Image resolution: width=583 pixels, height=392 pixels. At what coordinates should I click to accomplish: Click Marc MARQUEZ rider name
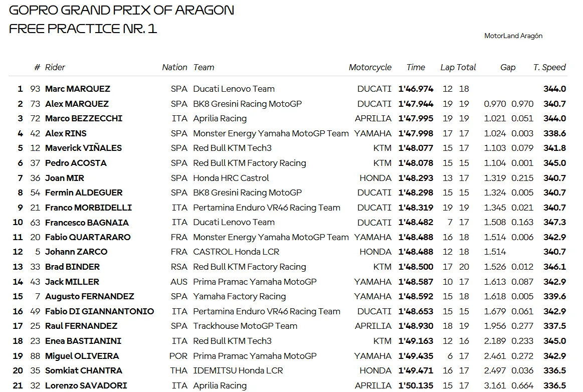(78, 89)
